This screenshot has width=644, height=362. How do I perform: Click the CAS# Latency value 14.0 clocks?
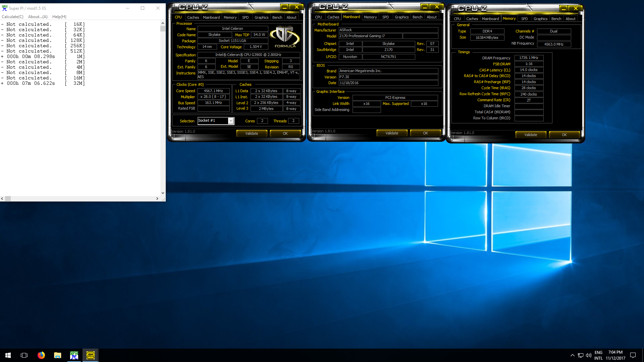pyautogui.click(x=529, y=70)
